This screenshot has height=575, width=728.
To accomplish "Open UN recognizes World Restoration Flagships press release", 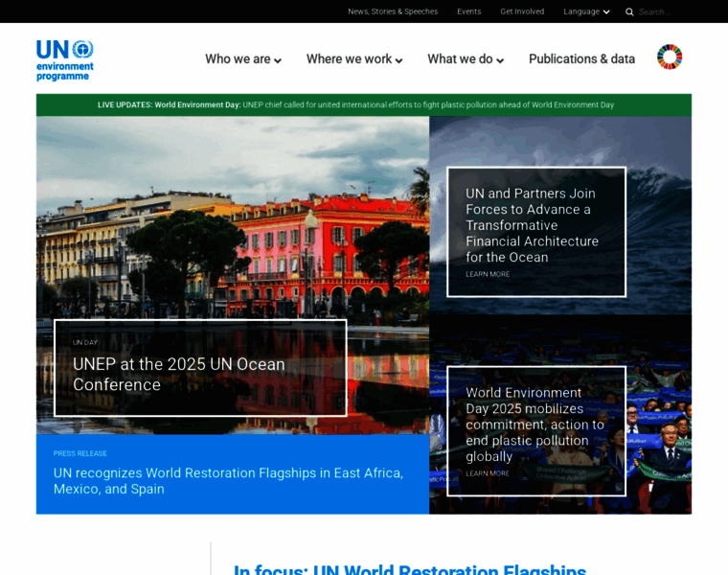I will (x=228, y=481).
